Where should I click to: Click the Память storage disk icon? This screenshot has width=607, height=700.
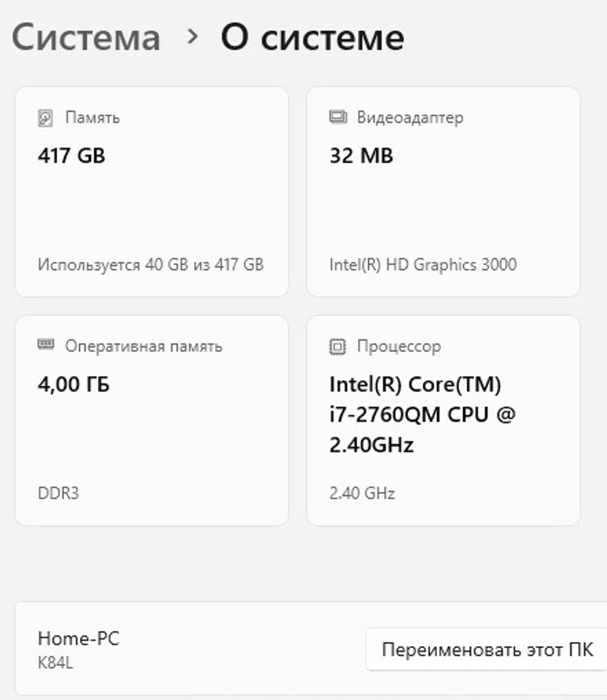[x=44, y=116]
